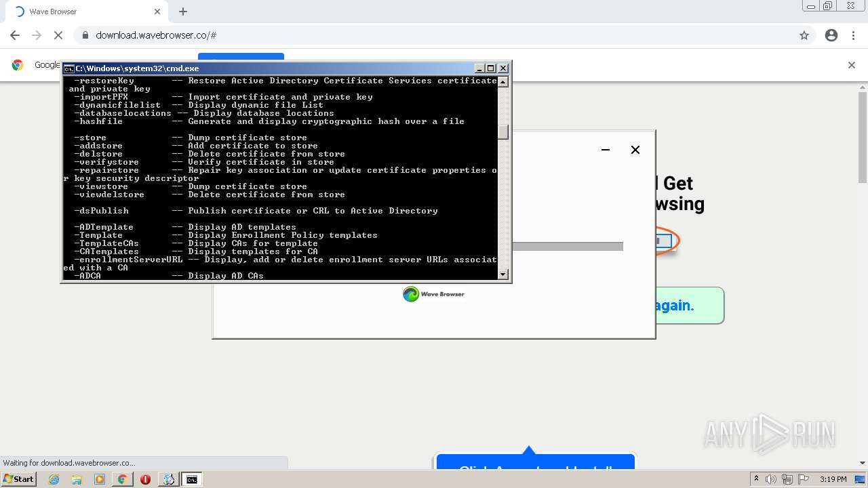
Task: Click the '-TemplateCAs' line in cmd output
Action: [196, 243]
